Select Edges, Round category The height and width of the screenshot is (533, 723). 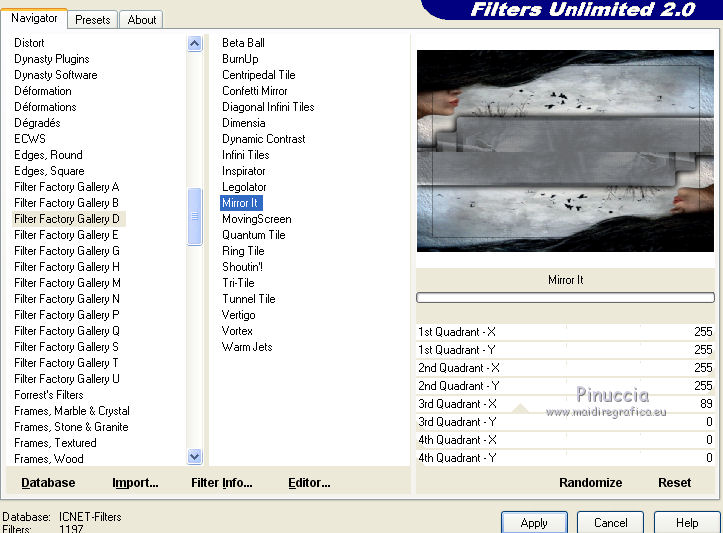pos(48,155)
